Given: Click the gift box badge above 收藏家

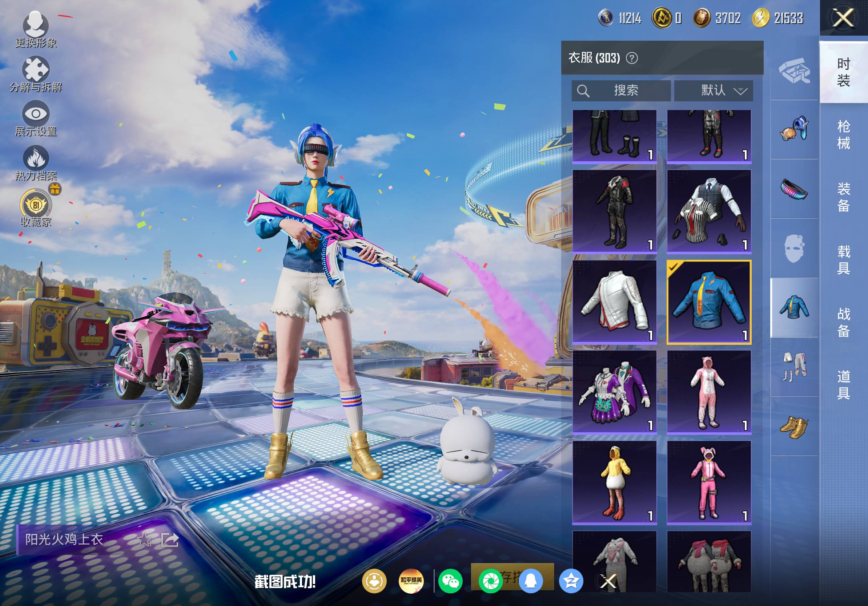Looking at the screenshot, I should 55,189.
